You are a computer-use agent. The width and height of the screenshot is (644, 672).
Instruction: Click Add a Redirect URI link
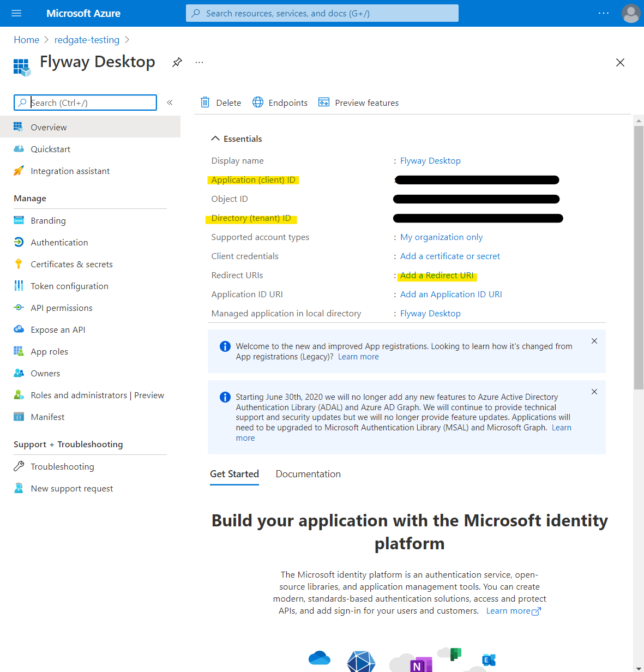(x=437, y=275)
